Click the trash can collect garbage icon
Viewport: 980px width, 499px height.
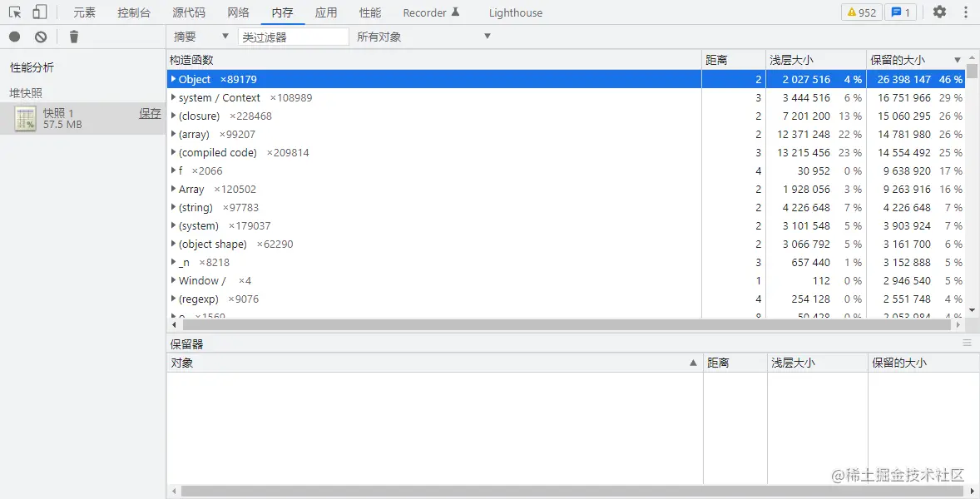coord(74,37)
